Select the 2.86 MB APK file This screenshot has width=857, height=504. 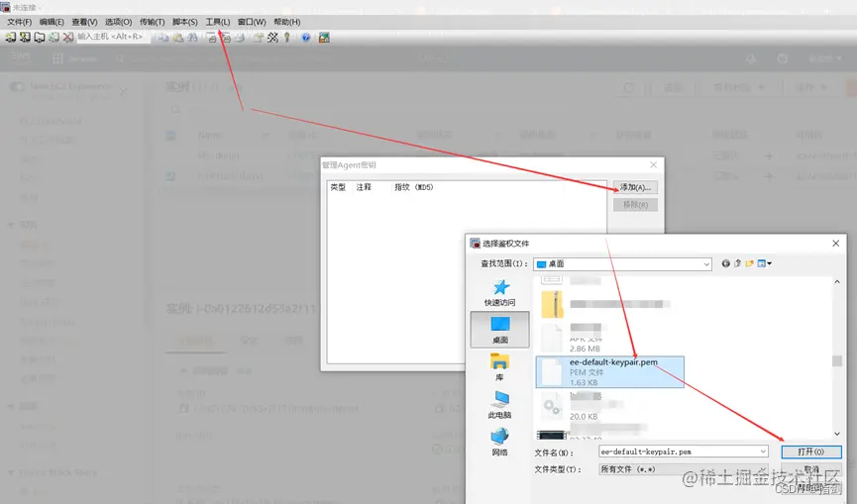point(573,338)
